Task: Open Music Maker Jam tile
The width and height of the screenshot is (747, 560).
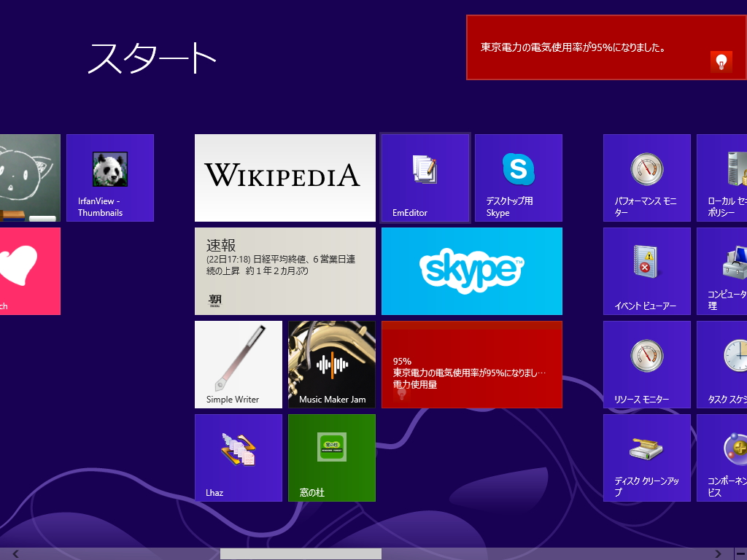Action: [x=332, y=365]
